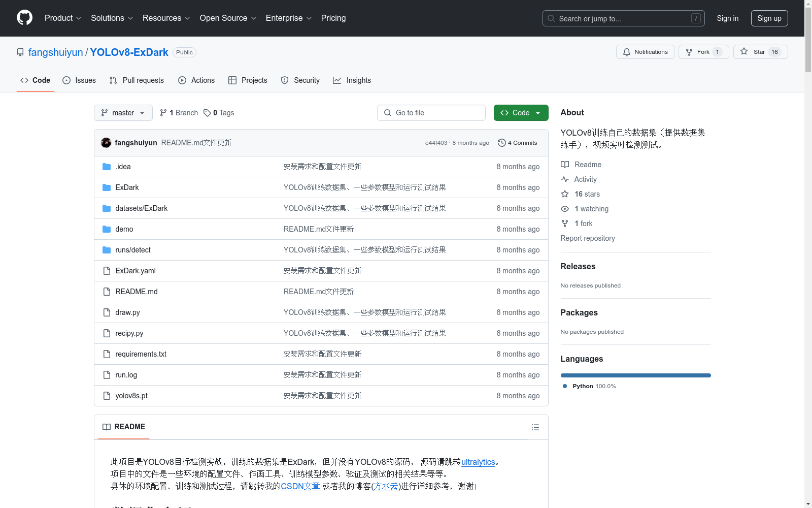Open the Pricing page
812x508 pixels.
tap(333, 18)
